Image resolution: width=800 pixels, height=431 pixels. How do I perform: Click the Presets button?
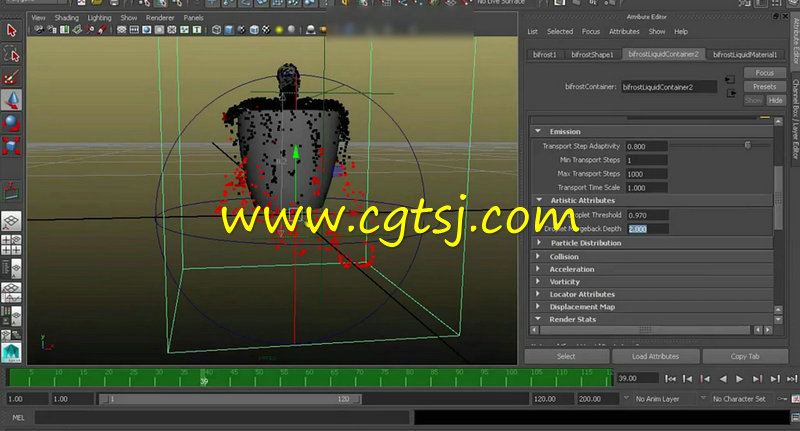[x=764, y=87]
